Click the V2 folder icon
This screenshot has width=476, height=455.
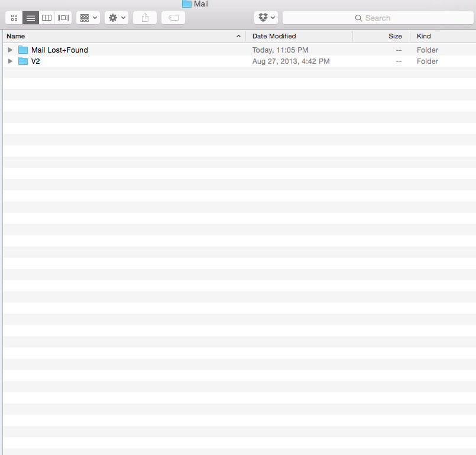coord(23,61)
